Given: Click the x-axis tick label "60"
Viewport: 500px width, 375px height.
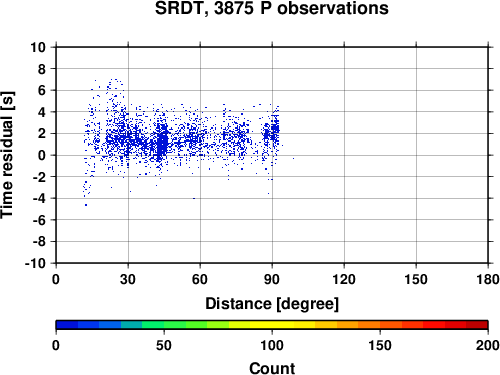Looking at the screenshot, I should point(200,279).
